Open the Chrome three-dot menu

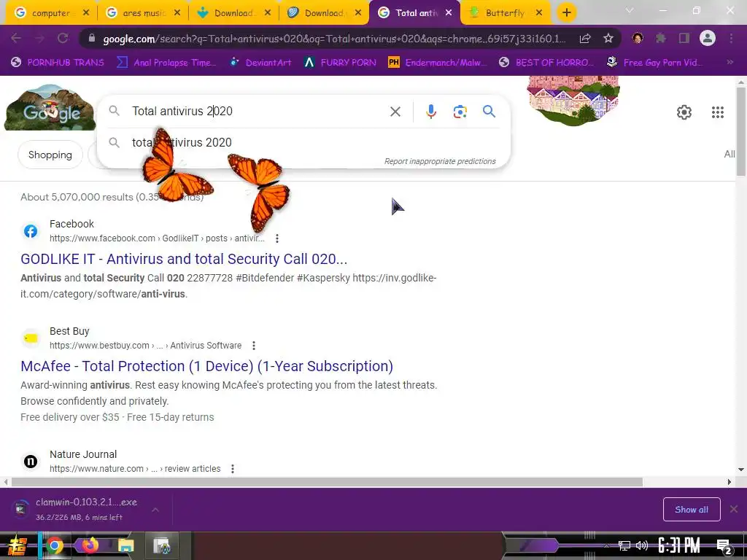click(731, 38)
